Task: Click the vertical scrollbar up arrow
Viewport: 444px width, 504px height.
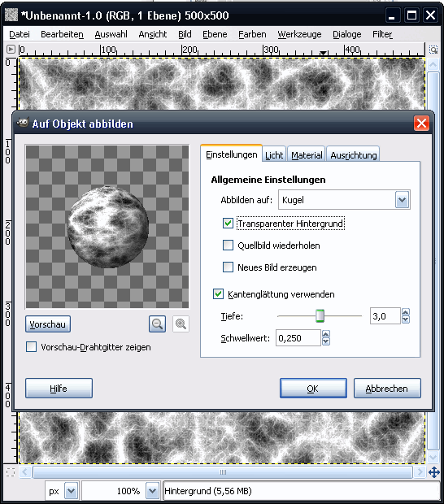Action: point(433,64)
